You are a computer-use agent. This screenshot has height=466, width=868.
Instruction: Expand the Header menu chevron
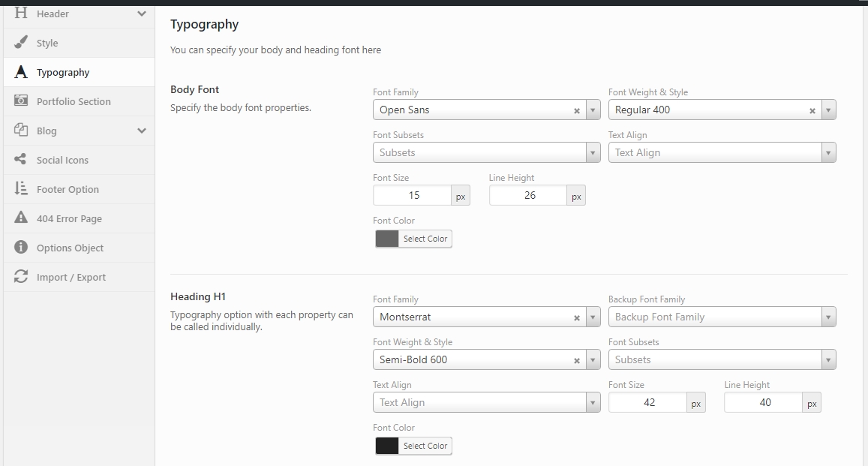[x=142, y=14]
